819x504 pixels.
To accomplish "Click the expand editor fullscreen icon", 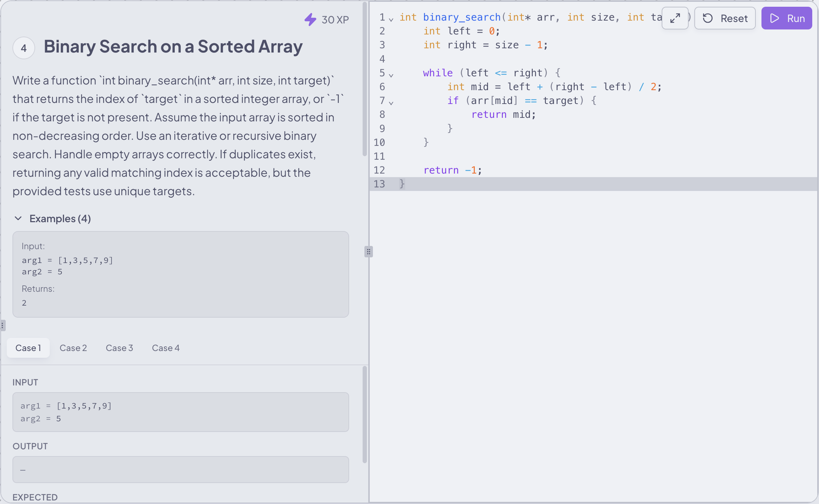I will pos(675,18).
